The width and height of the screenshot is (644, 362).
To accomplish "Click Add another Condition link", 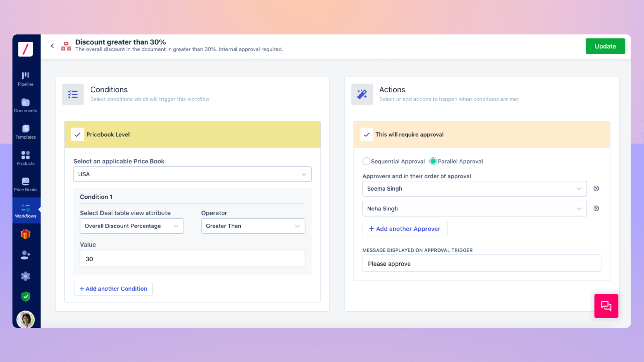I will 113,288.
